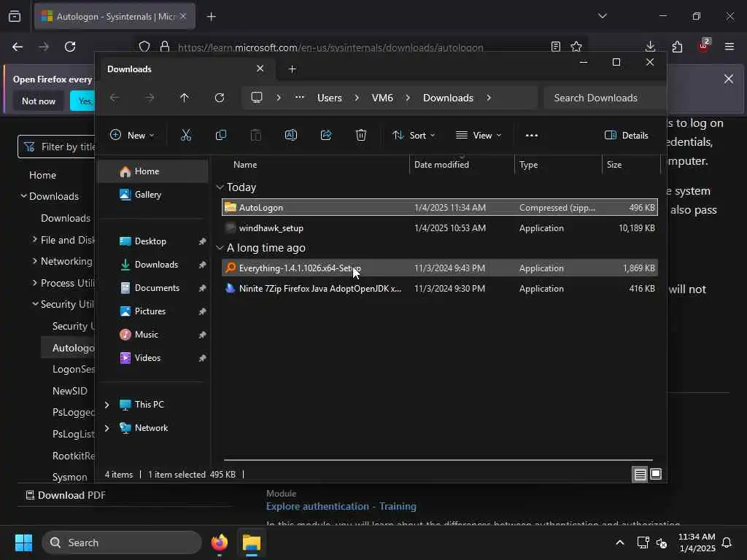The height and width of the screenshot is (560, 747).
Task: Click the Search Downloads field
Action: [x=604, y=98]
